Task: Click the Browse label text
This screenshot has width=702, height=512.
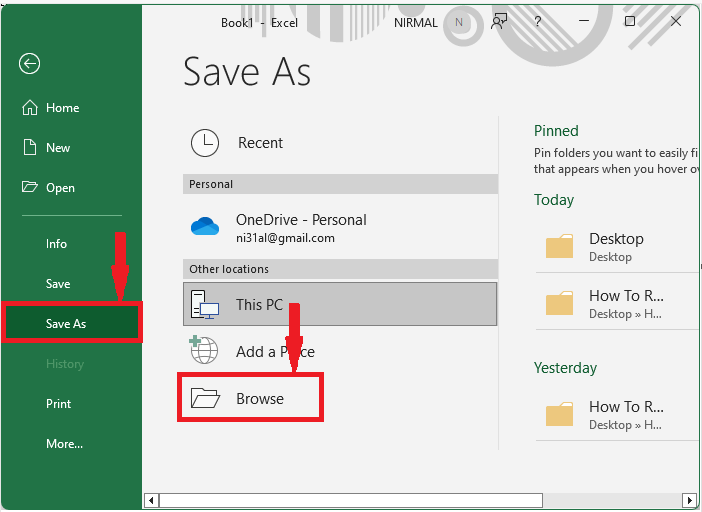Action: 260,399
